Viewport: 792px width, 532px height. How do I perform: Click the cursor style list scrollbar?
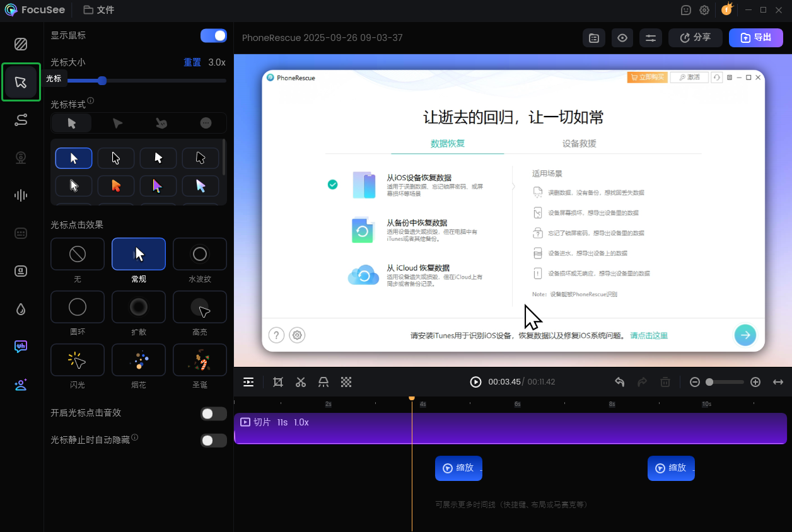point(224,158)
